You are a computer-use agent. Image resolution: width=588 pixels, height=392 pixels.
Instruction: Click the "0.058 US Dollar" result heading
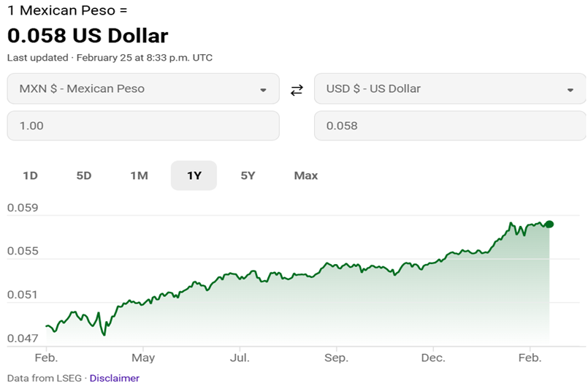point(88,35)
